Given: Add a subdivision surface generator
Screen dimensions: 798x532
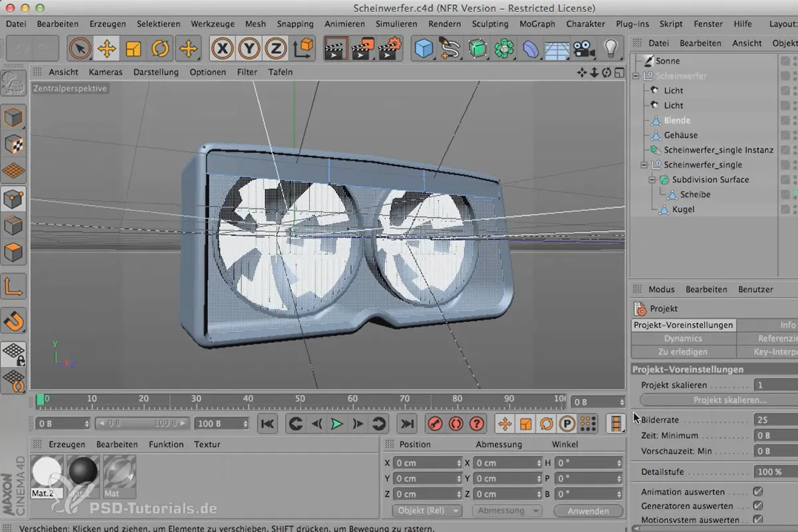Looking at the screenshot, I should [477, 49].
